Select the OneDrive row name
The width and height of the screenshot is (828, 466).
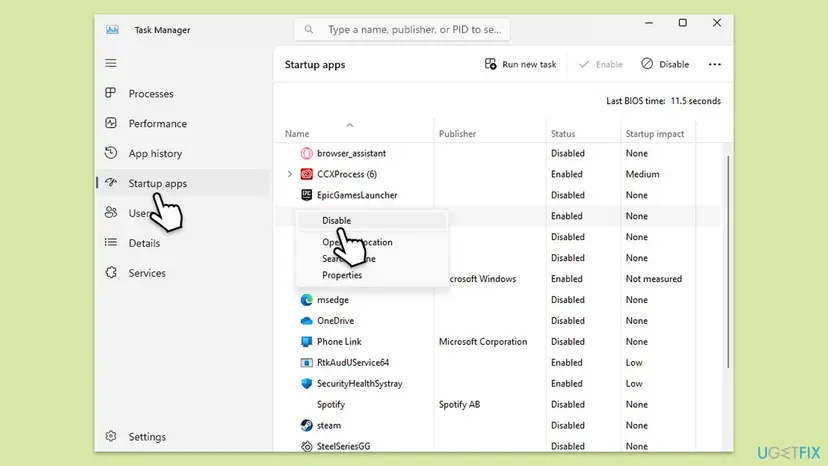pyautogui.click(x=335, y=321)
